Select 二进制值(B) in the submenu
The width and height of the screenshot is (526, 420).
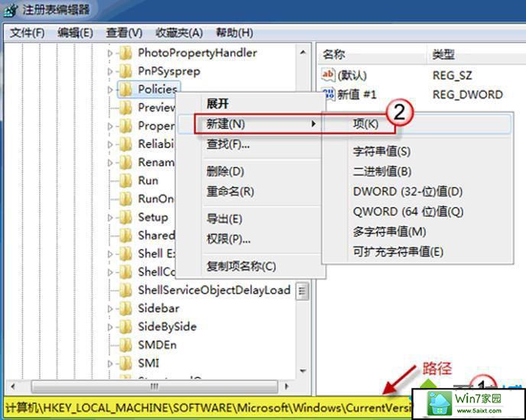[x=417, y=172]
